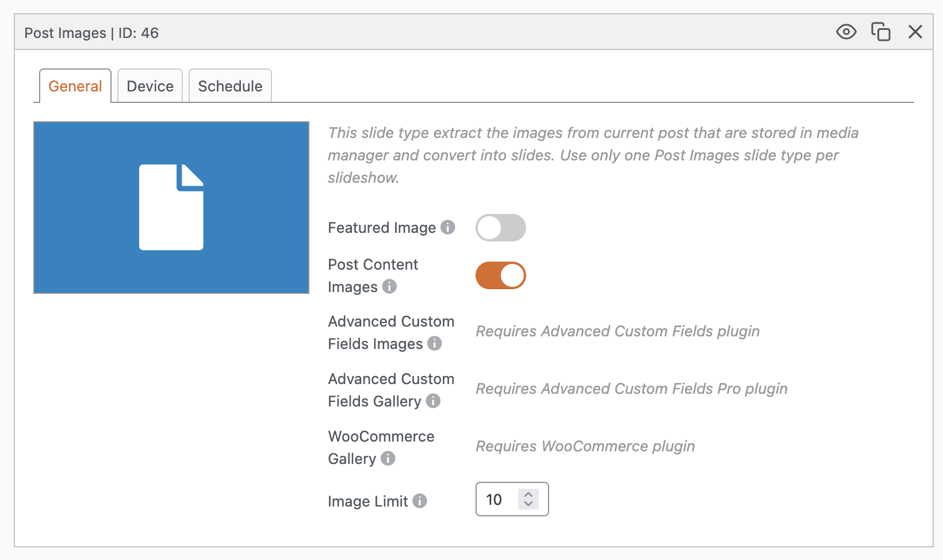The height and width of the screenshot is (560, 943).
Task: Click the Post Images ID: 46 header title
Action: (91, 33)
